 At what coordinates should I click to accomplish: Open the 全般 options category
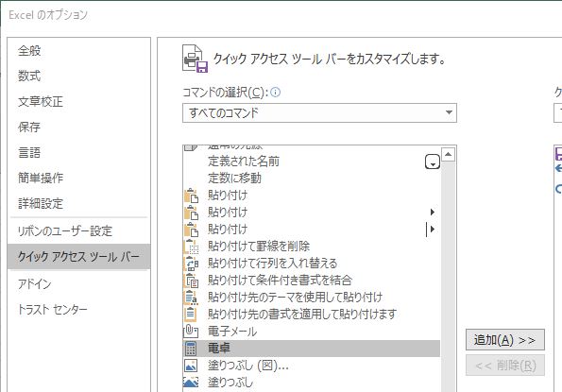[x=29, y=50]
